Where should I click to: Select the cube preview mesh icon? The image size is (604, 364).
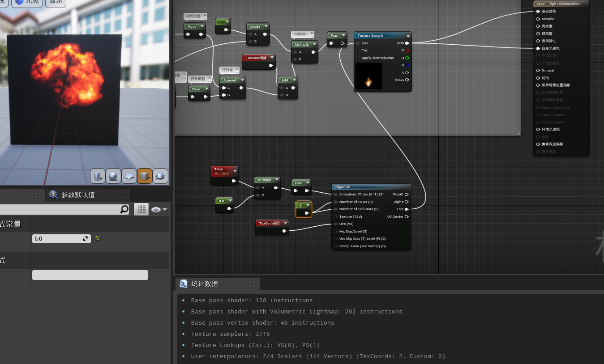tap(145, 176)
